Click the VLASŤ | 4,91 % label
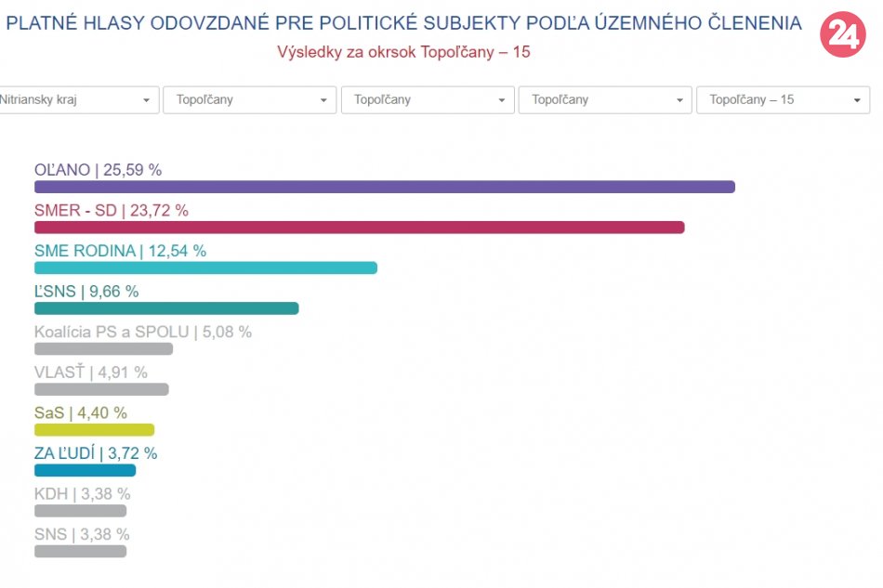This screenshot has width=883, height=588. click(90, 372)
